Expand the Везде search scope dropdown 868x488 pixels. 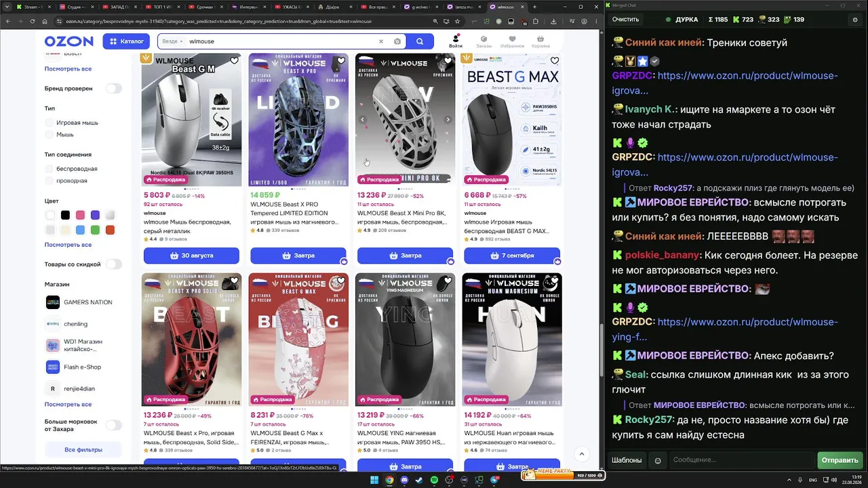pyautogui.click(x=173, y=41)
